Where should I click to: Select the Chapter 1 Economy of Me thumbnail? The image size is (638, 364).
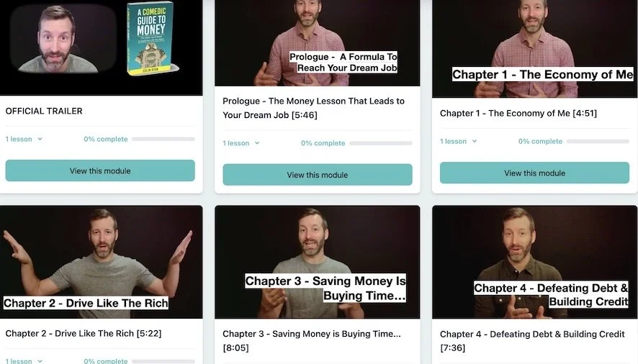click(x=534, y=49)
